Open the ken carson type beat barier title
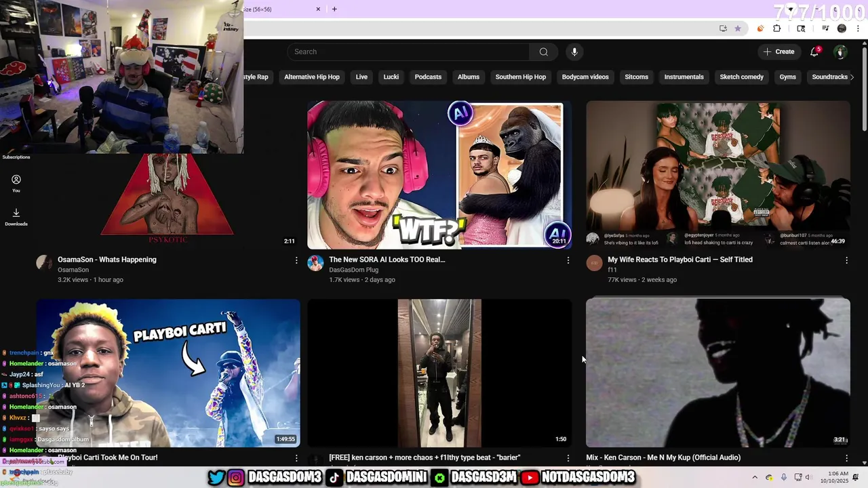This screenshot has height=488, width=868. [425, 457]
